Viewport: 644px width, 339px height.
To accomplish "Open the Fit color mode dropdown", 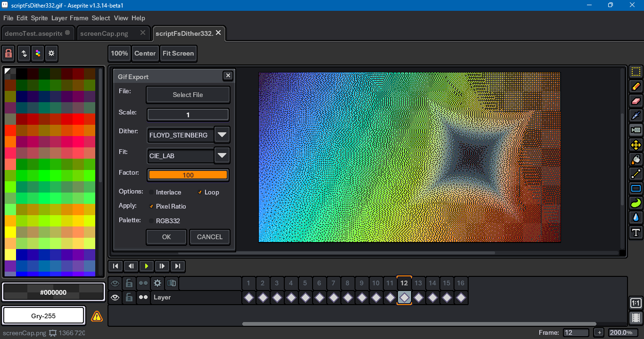I will [x=222, y=155].
